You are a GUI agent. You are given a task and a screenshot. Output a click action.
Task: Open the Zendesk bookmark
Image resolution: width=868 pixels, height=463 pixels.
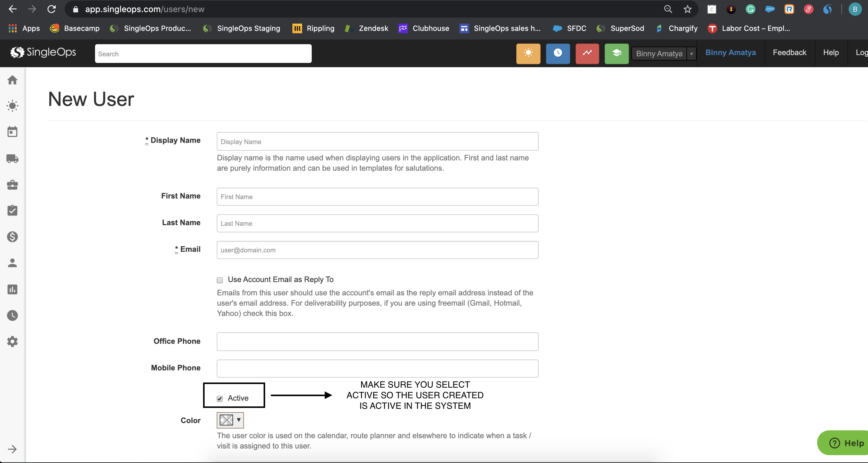[367, 28]
